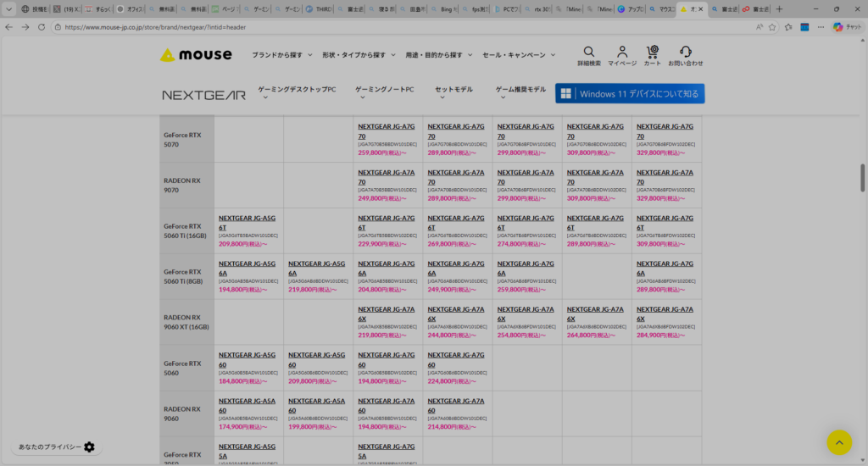
Task: Open マイページ via the person icon
Action: [621, 52]
